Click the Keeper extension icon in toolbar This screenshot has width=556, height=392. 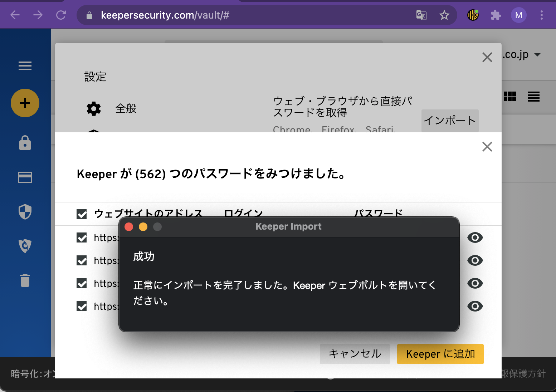(473, 15)
